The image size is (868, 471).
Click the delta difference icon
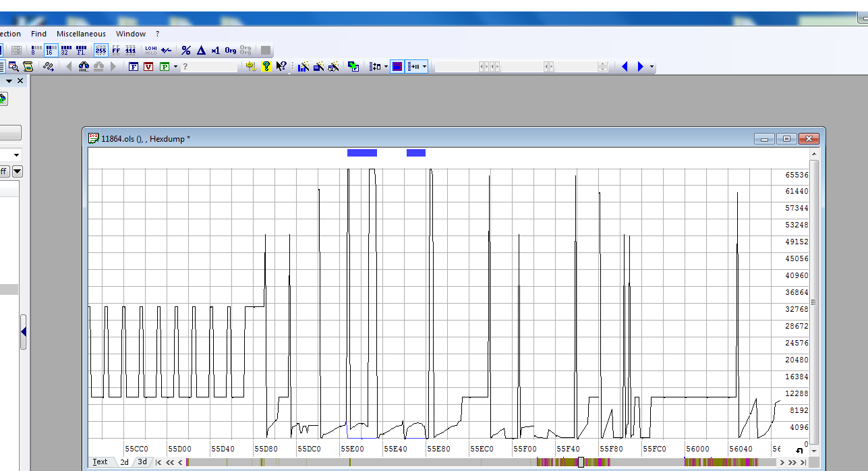(x=201, y=50)
